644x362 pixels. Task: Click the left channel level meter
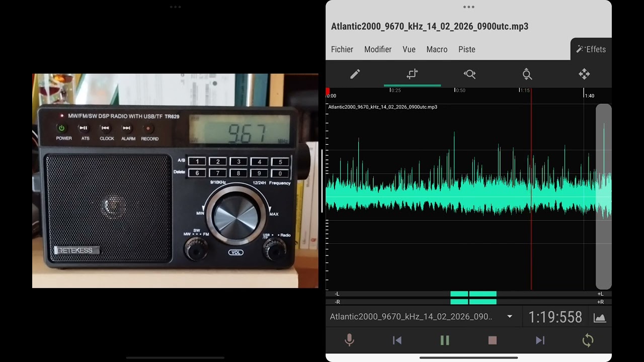pyautogui.click(x=469, y=294)
